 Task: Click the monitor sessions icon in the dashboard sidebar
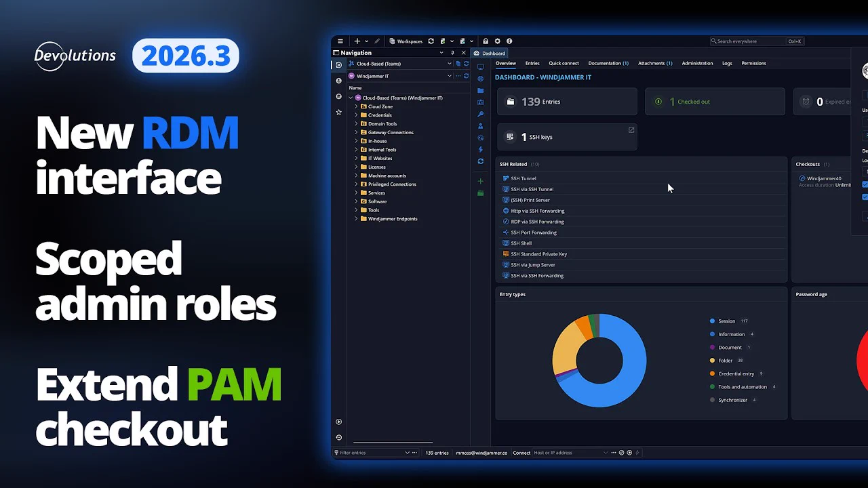pos(481,66)
